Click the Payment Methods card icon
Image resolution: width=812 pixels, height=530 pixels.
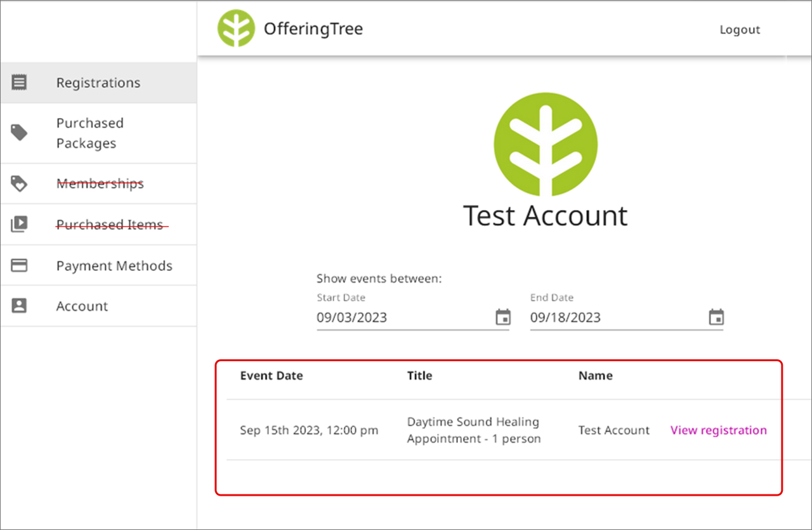coord(20,265)
